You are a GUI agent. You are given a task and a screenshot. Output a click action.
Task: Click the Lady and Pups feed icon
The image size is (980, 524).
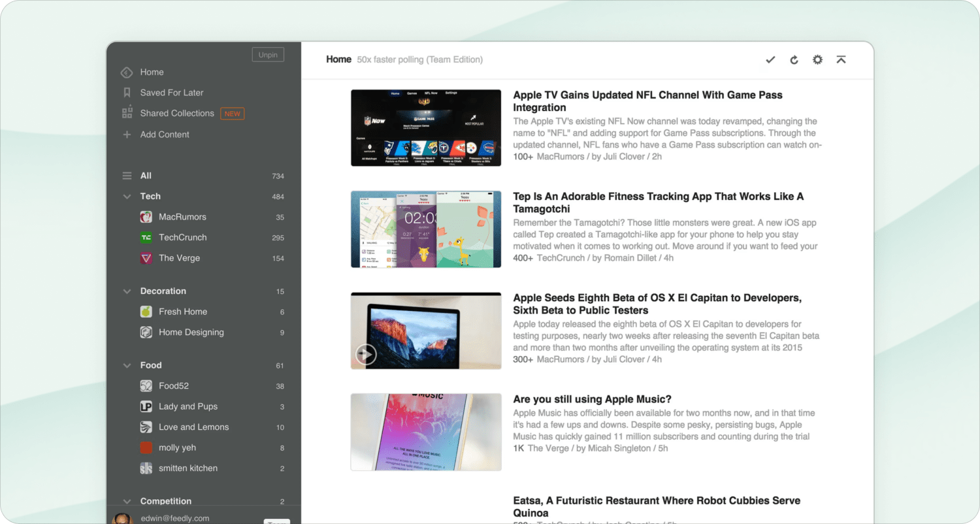coord(146,406)
